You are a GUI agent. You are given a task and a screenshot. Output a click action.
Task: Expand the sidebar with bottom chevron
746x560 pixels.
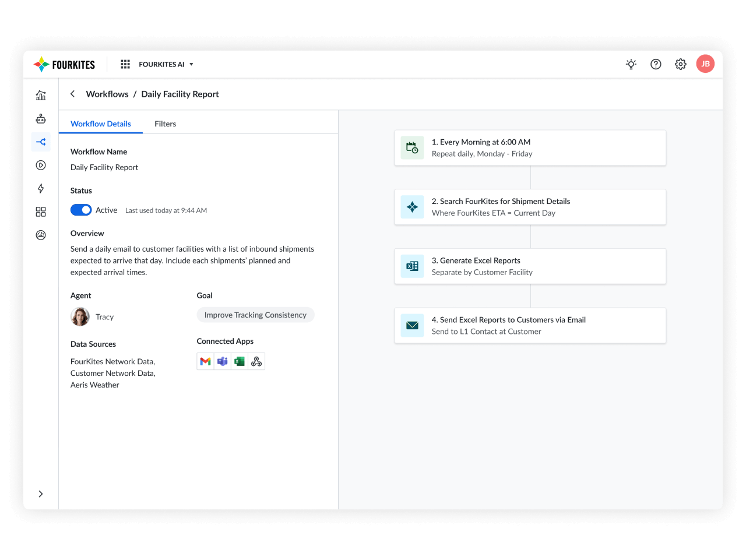point(41,494)
